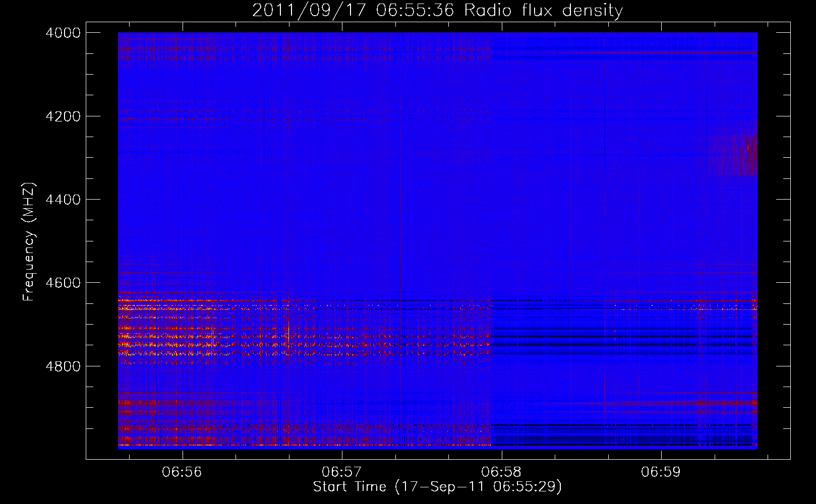Viewport: 816px width, 504px height.
Task: Click the plot title "2011/09/17 06:55:36 Radio flux density"
Action: (437, 10)
